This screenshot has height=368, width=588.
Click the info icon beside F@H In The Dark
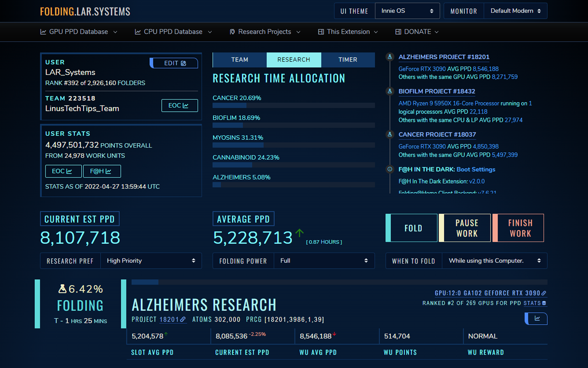[390, 169]
